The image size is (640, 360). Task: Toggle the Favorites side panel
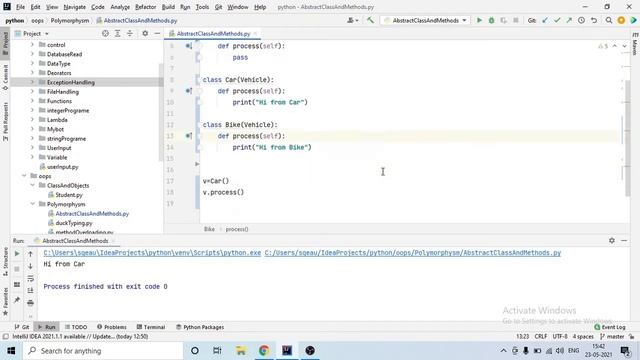pos(5,302)
